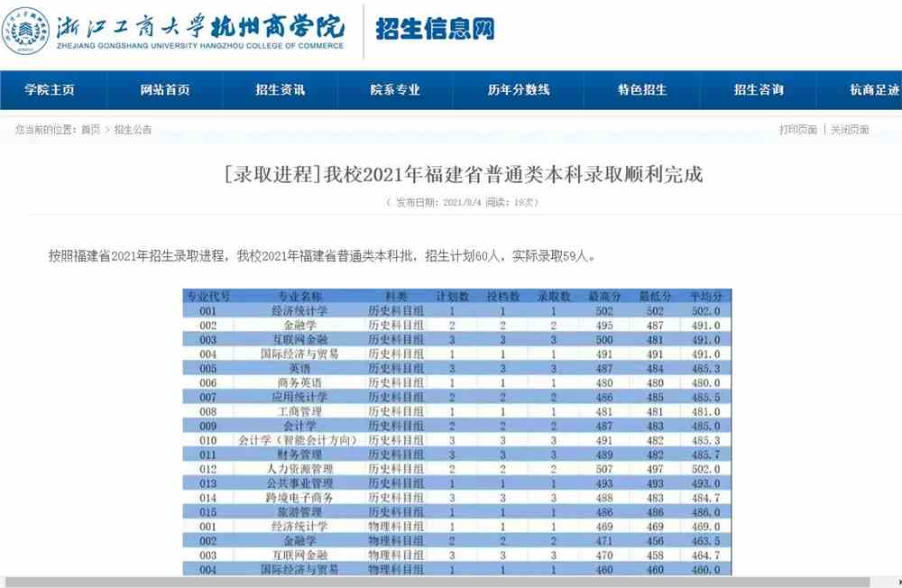Click the 计划数 column header
The width and height of the screenshot is (902, 588).
tap(452, 297)
